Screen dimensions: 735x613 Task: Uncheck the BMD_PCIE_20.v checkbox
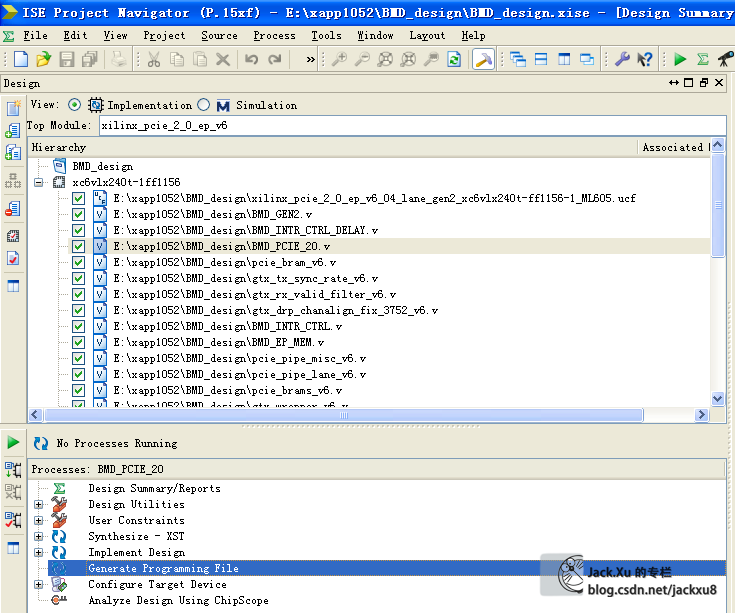pos(78,246)
